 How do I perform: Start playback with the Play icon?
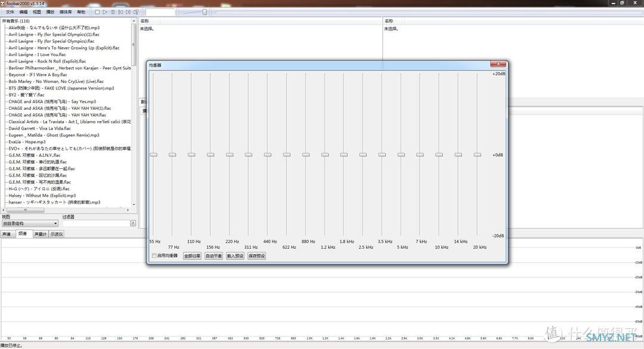coord(105,12)
